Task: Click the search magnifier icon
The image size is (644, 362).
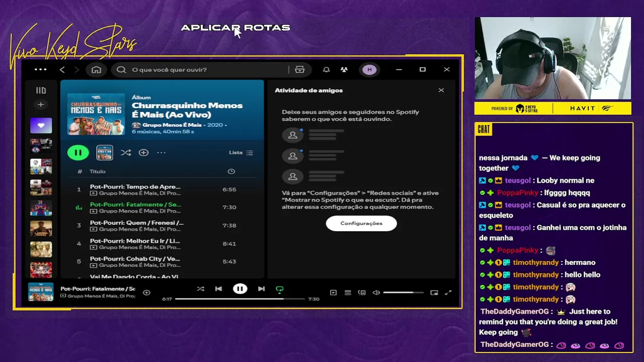Action: [x=121, y=70]
